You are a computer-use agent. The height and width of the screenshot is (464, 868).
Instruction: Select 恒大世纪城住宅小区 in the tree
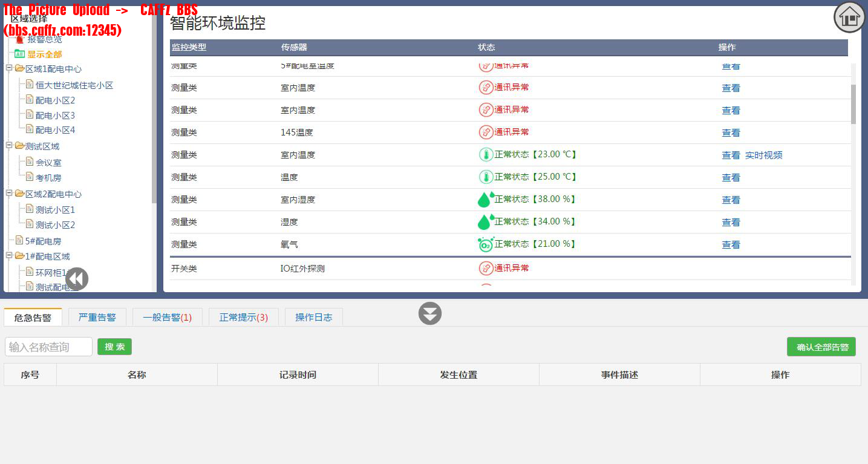[74, 85]
